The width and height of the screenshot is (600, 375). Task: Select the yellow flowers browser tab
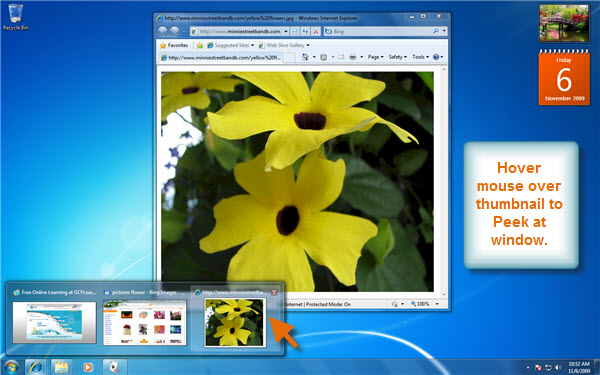click(x=221, y=58)
